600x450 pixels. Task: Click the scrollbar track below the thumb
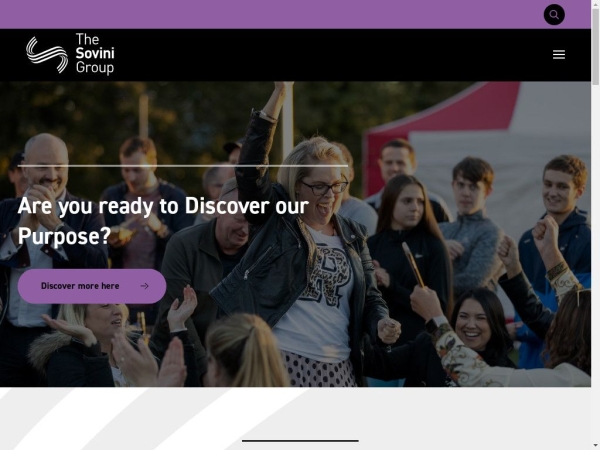coord(595,264)
